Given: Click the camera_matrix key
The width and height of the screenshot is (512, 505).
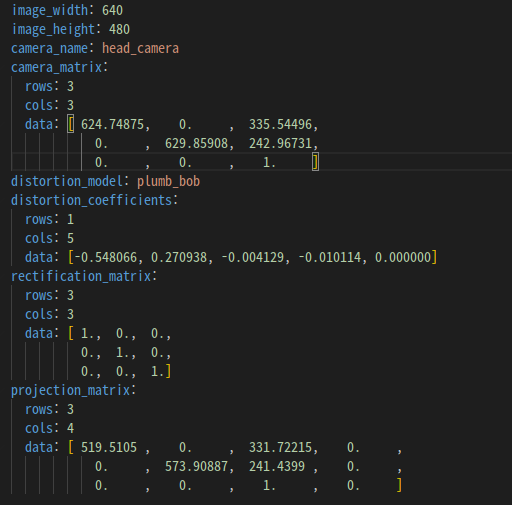Looking at the screenshot, I should click(57, 67).
